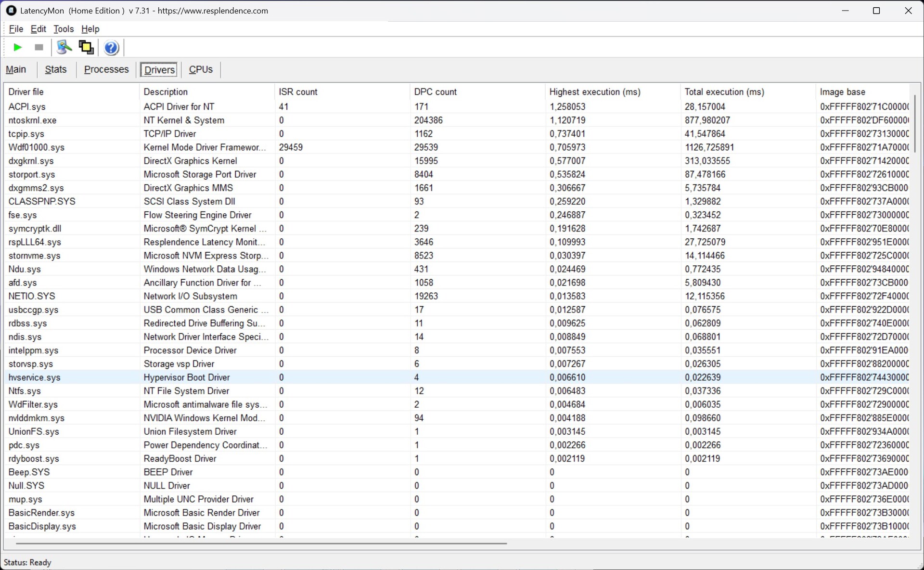This screenshot has width=924, height=570.
Task: Switch to the Main tab
Action: (16, 69)
